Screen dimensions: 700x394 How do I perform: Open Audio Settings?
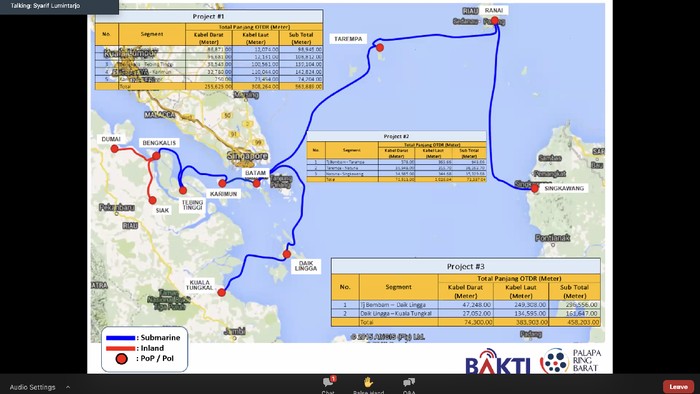(x=33, y=387)
